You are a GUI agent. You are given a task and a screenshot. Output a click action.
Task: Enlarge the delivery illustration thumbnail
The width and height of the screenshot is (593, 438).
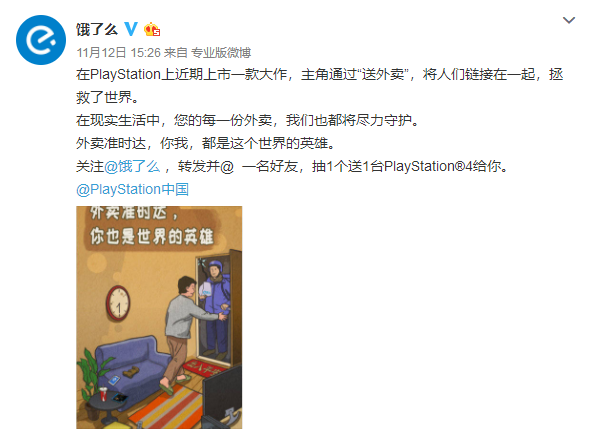[x=159, y=317]
